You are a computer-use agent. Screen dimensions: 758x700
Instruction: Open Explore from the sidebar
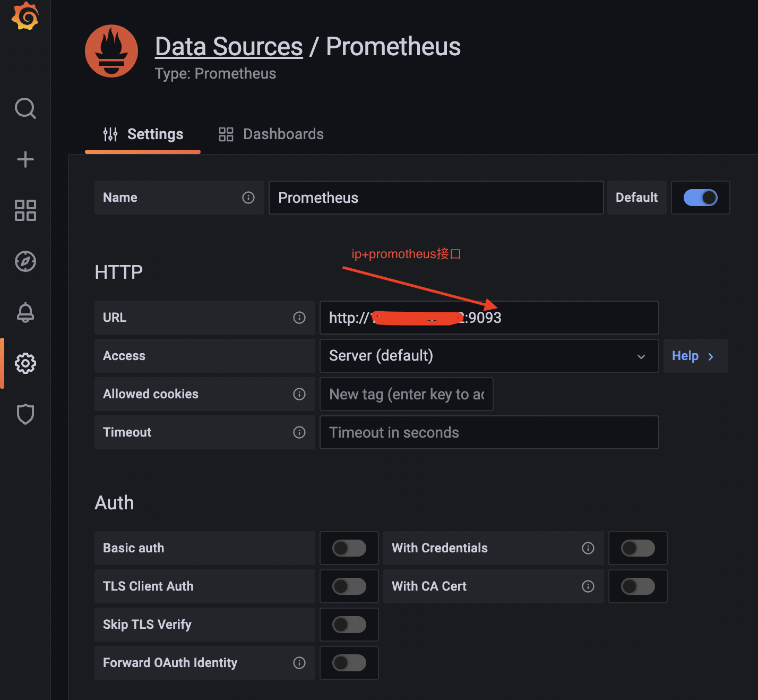coord(25,261)
